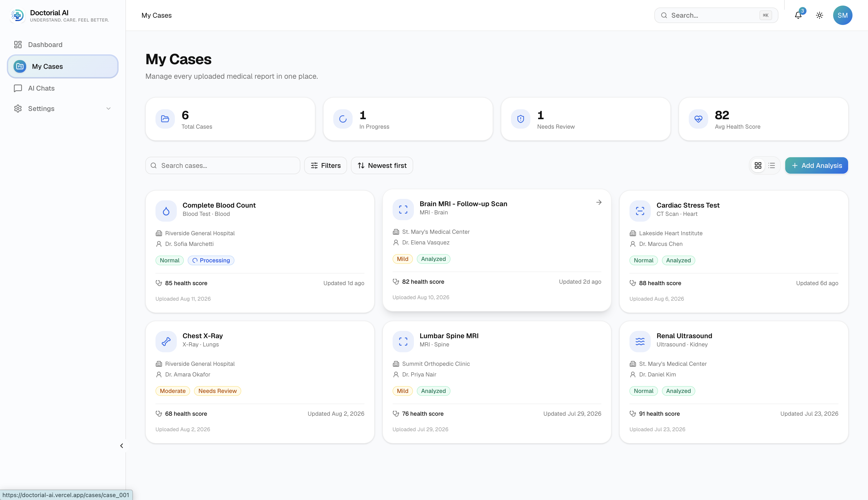Click the 'X-Ray · Lungs' subtitle text

coord(201,344)
